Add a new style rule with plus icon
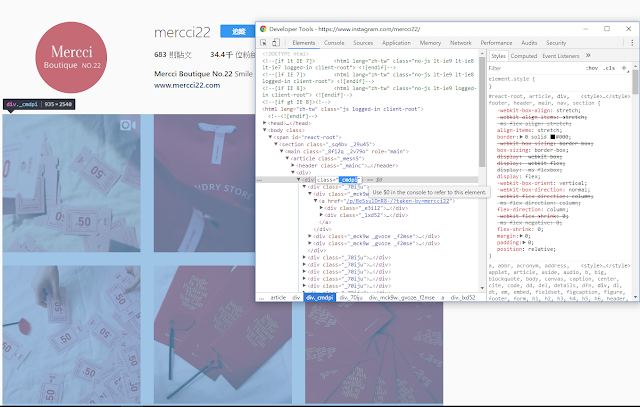The image size is (640, 407). click(624, 68)
